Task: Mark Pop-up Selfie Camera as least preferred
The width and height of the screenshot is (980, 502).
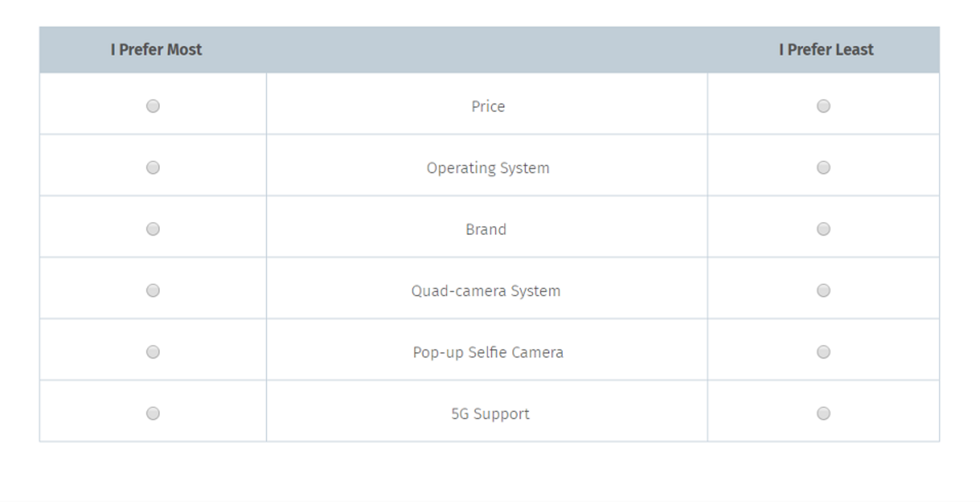Action: [x=823, y=351]
